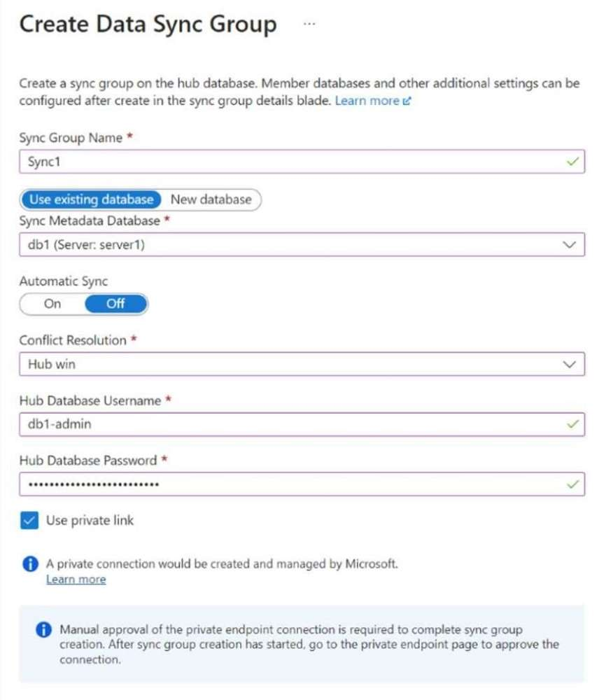Click the green checkmark in Hub Database Username
This screenshot has width=599, height=700.
coord(573,424)
